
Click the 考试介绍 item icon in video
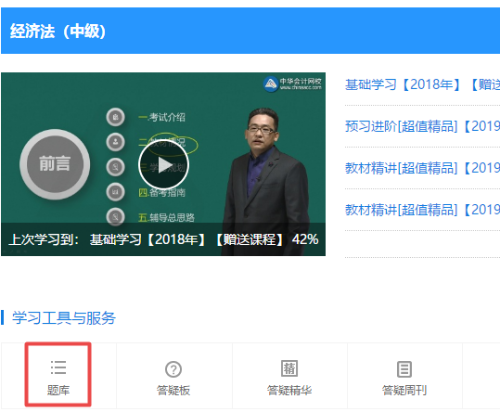click(115, 117)
